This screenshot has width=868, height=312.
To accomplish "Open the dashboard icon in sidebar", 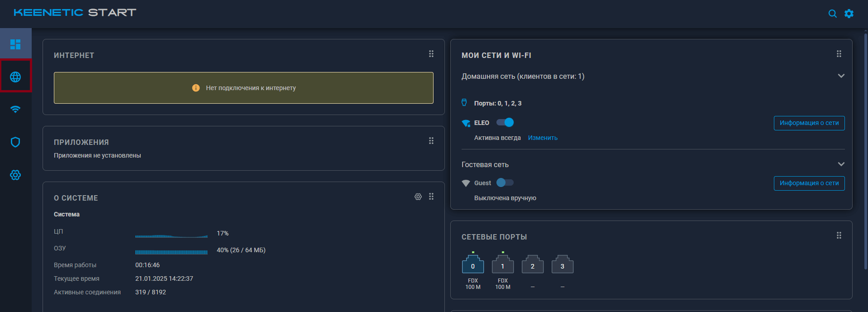I will (15, 44).
